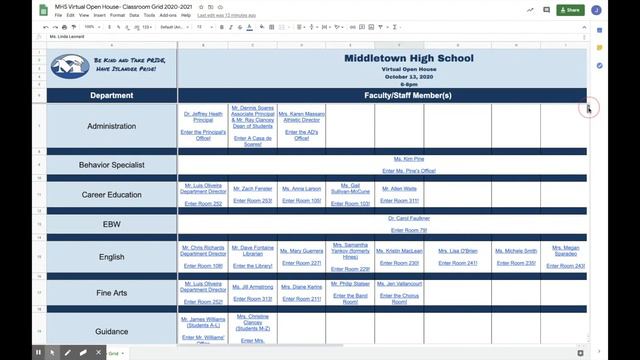This screenshot has width=640, height=360.
Task: Activate the Paint format tool
Action: [74, 27]
